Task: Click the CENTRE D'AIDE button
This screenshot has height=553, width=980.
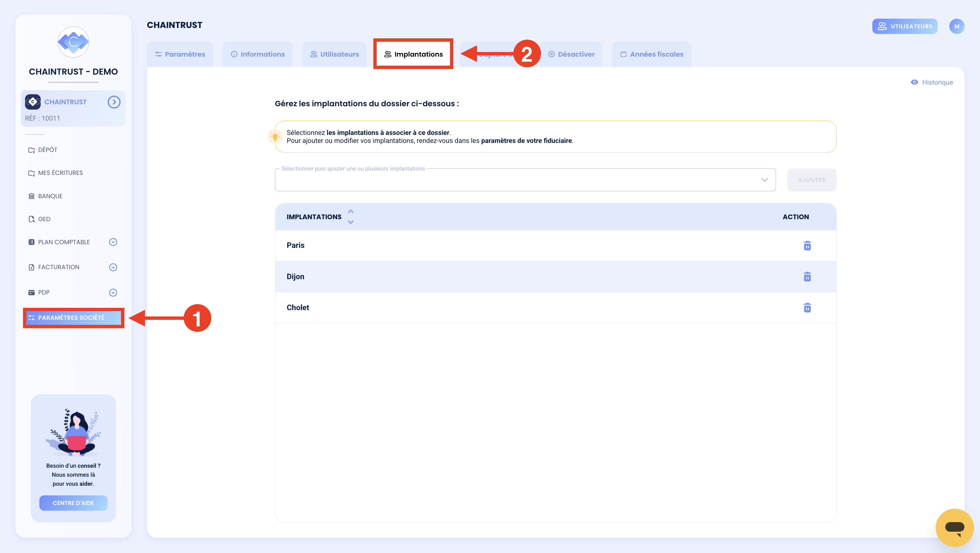Action: point(73,503)
